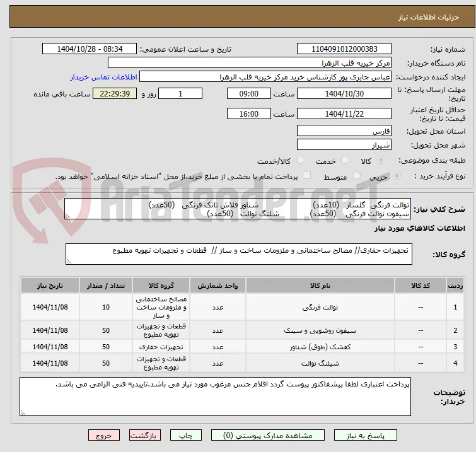
Task: Click the توضیحات خریدار notes box
Action: point(215,397)
